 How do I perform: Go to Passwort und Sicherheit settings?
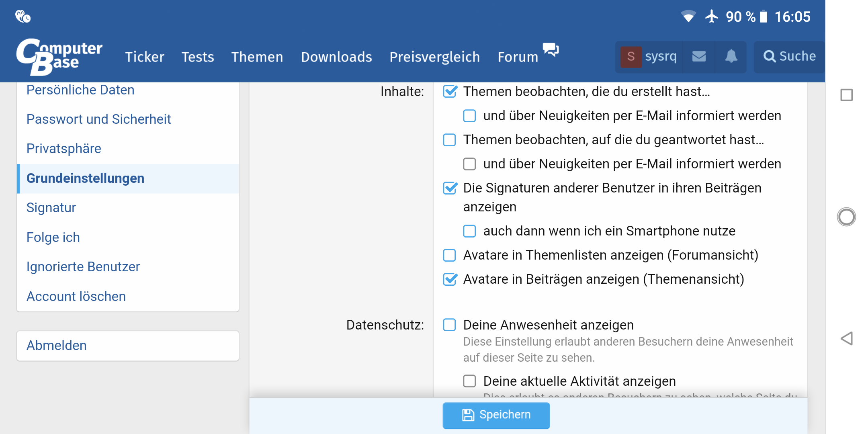coord(98,119)
